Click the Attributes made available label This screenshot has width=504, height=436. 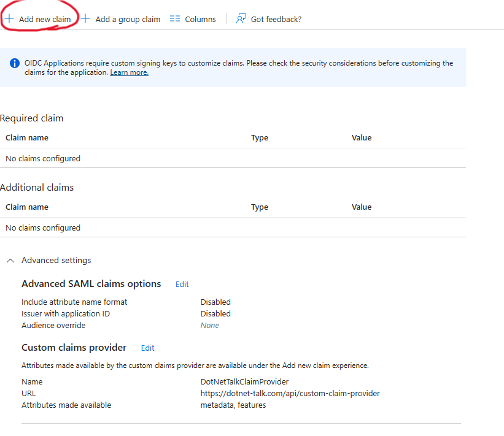pos(66,405)
